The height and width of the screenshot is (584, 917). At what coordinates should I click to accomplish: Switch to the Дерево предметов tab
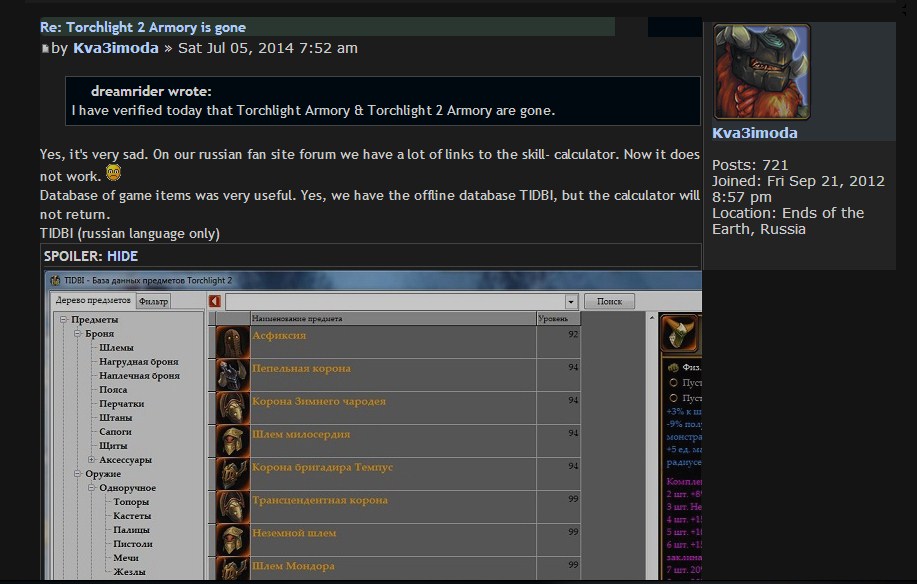(x=93, y=300)
